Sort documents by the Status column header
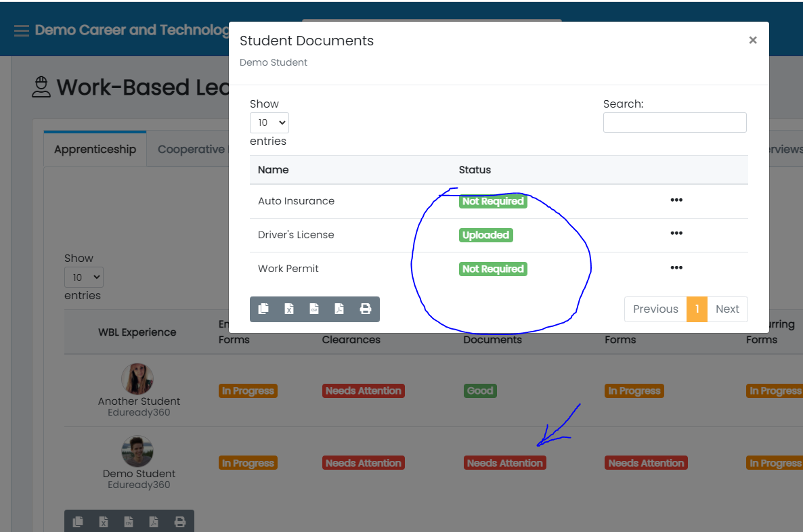Image resolution: width=803 pixels, height=532 pixels. (475, 170)
